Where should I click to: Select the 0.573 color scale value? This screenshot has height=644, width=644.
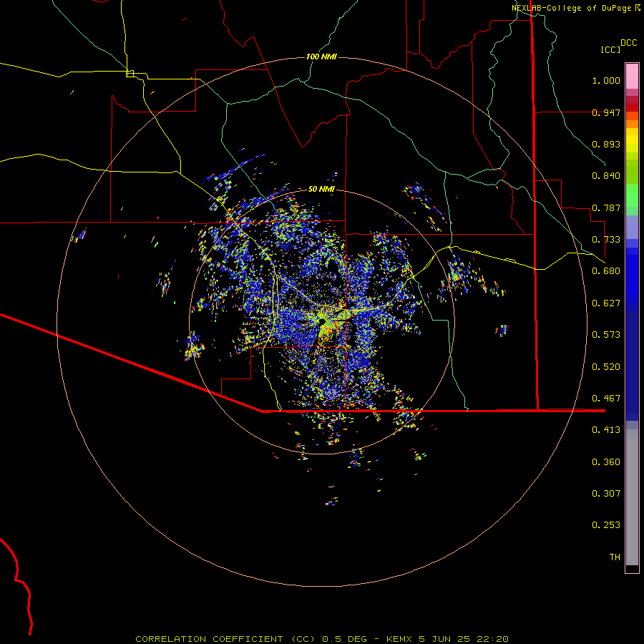[x=606, y=335]
